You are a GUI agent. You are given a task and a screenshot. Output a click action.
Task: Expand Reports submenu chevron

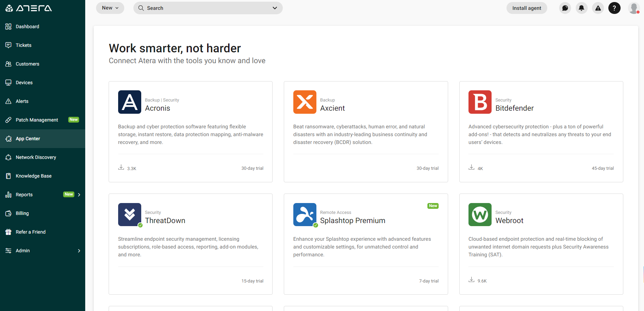[79, 195]
